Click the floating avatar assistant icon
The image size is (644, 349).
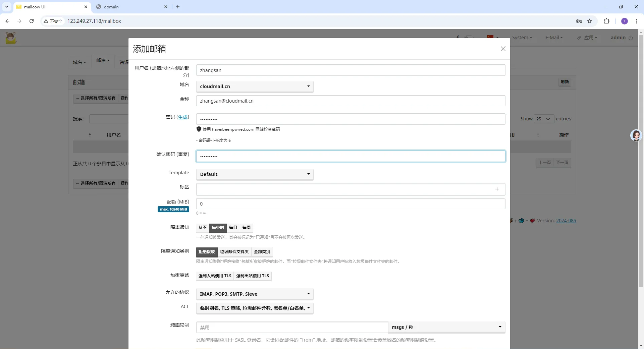pyautogui.click(x=636, y=135)
